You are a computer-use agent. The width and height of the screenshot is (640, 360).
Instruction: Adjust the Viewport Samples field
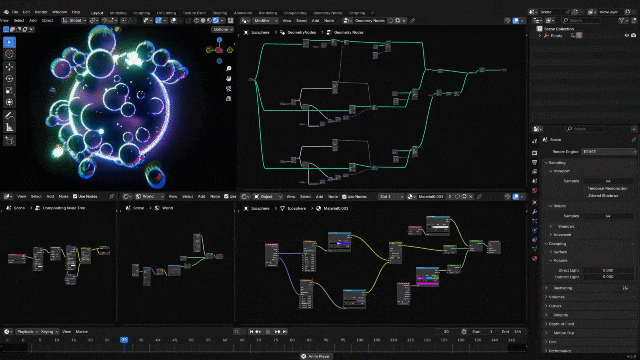pyautogui.click(x=608, y=181)
